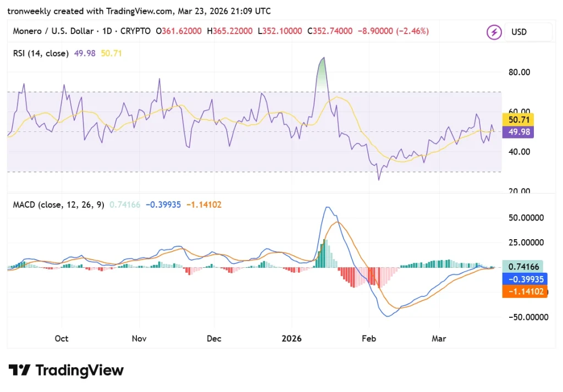This screenshot has width=563, height=392.
Task: Click the purple 49.98 RSI value badge
Action: coord(517,132)
